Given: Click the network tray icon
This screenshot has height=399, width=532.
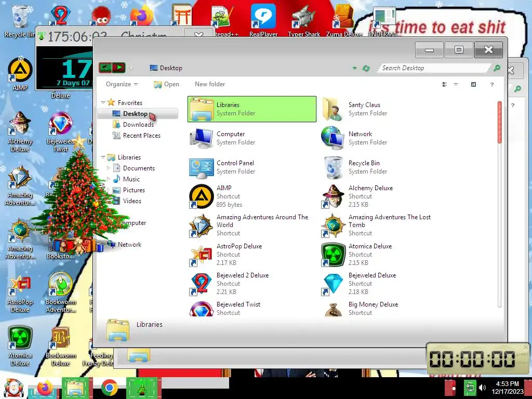Looking at the screenshot, I should pos(470,388).
